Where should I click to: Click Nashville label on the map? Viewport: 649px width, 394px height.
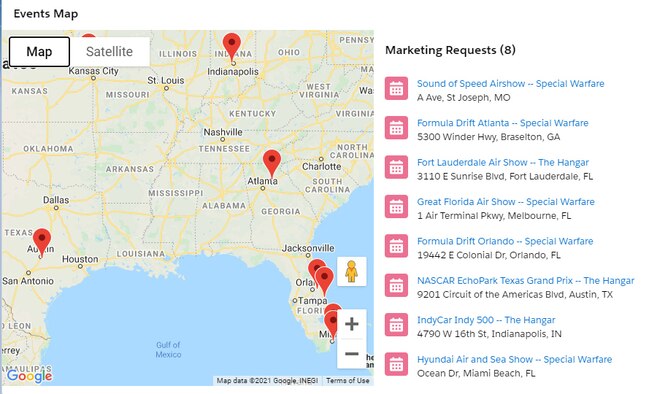(x=223, y=132)
